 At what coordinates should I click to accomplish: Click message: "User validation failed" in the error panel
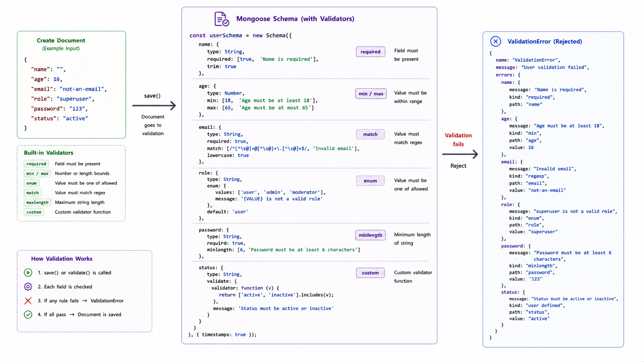[x=542, y=67]
